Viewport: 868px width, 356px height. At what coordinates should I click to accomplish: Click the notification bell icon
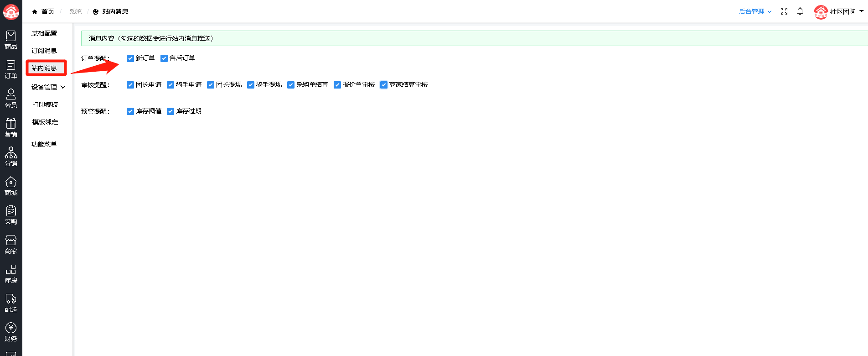[800, 11]
